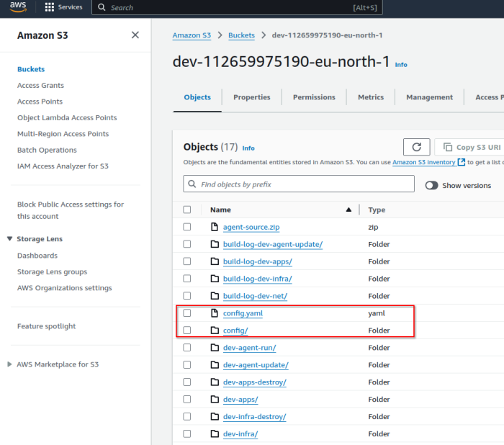Click the AWS logo home icon

pos(18,7)
